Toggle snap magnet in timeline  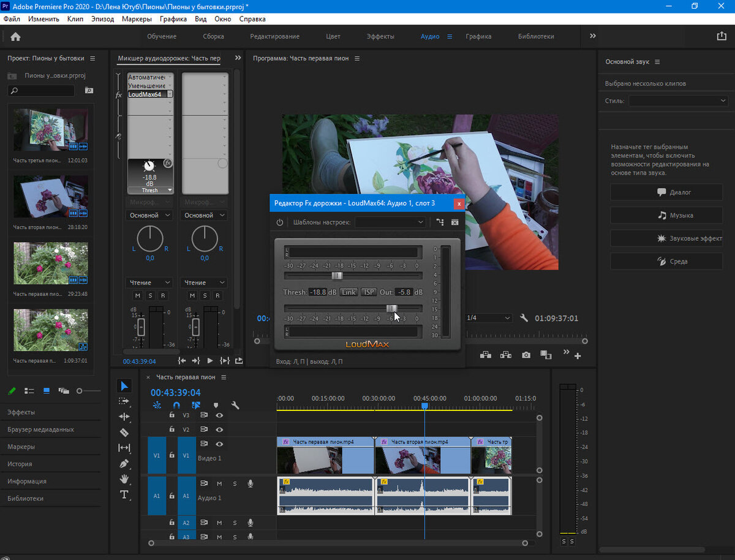176,405
